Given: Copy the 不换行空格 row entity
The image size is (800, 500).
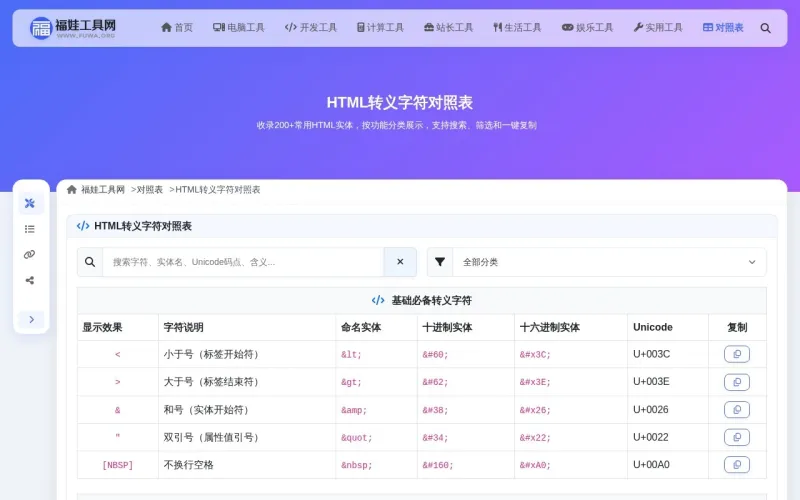Looking at the screenshot, I should (737, 465).
